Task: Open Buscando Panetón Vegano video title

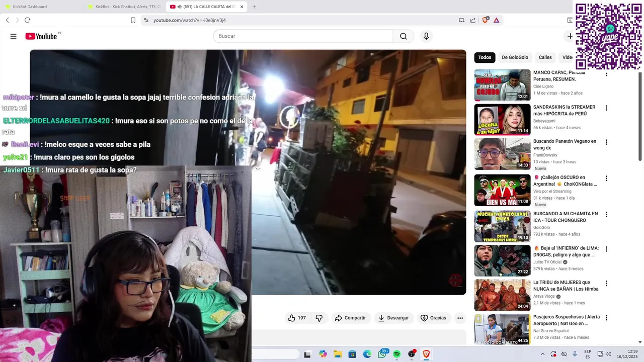Action: tap(565, 145)
